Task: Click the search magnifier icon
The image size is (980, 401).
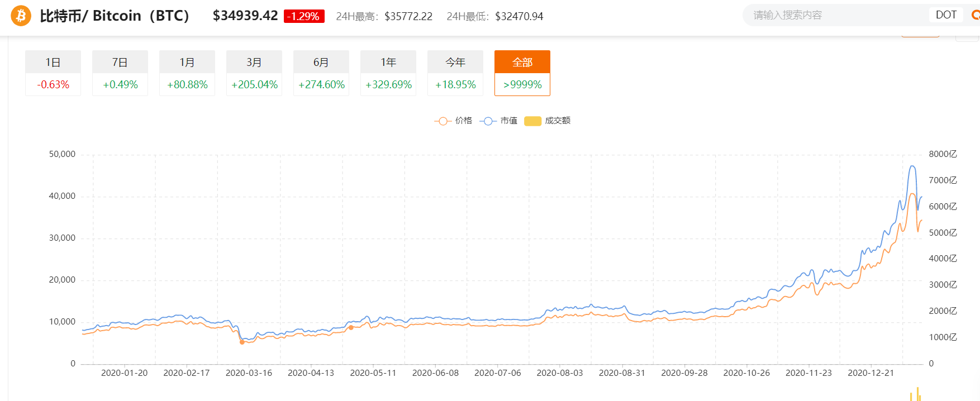Action: click(975, 15)
